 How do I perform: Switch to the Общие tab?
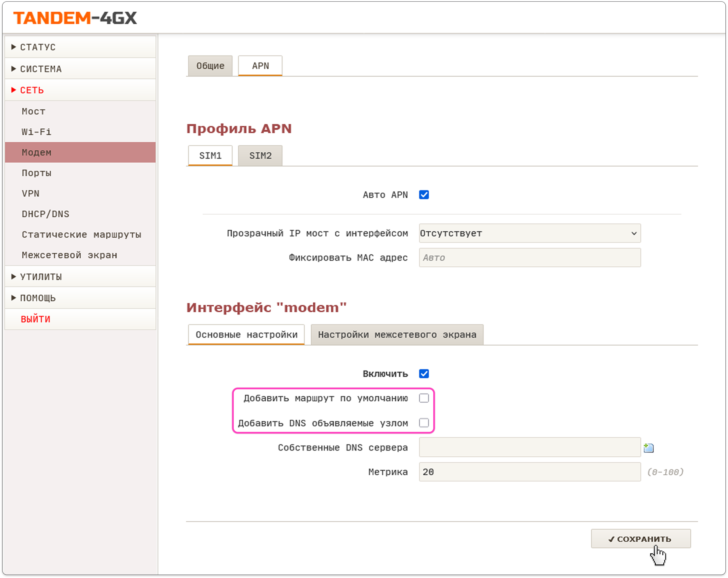click(210, 66)
